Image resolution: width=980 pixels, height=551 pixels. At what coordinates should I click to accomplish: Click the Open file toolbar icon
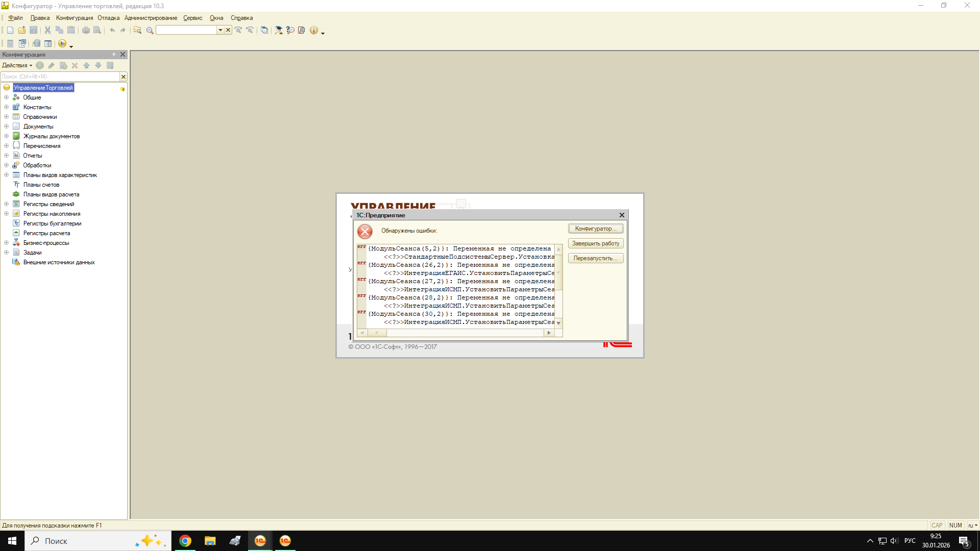(22, 30)
